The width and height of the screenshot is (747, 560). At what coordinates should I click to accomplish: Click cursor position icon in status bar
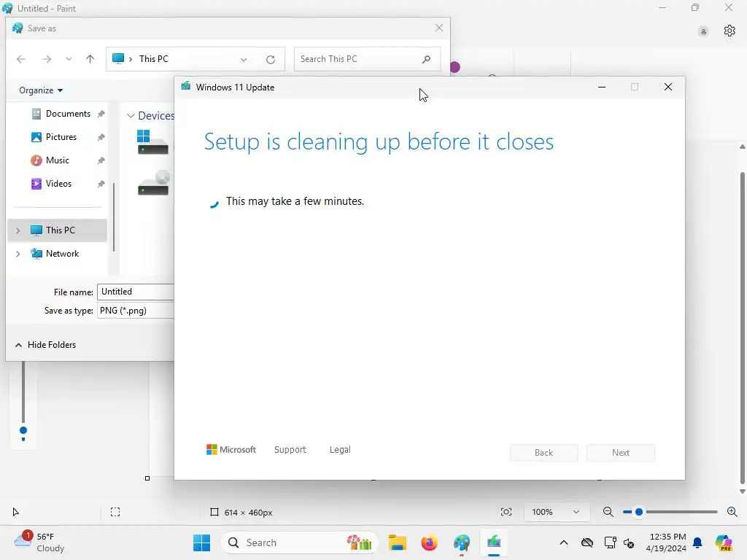point(16,512)
